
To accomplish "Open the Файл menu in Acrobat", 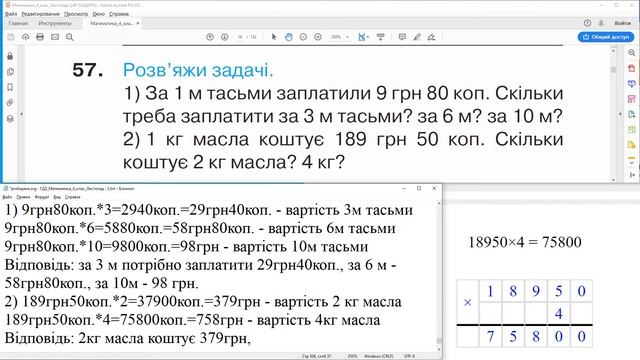I will coord(11,14).
